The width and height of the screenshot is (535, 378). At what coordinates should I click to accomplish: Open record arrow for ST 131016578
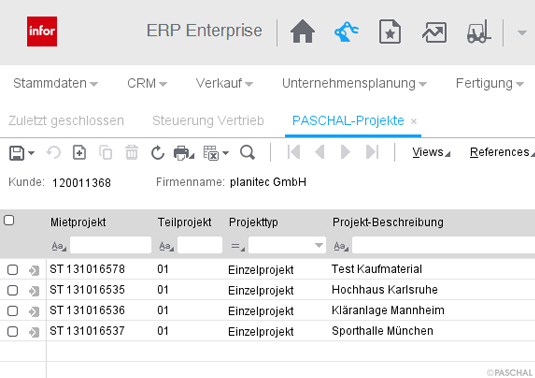[x=34, y=271]
